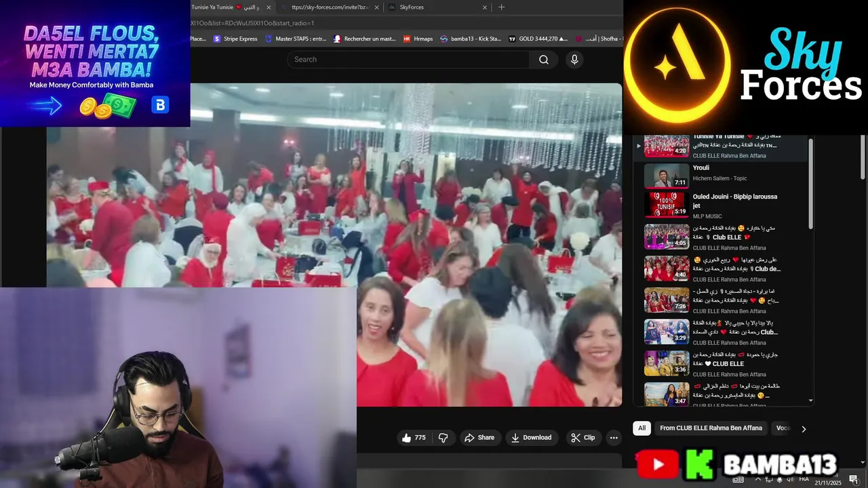
Task: Open the more actions three-dot menu
Action: point(614,438)
